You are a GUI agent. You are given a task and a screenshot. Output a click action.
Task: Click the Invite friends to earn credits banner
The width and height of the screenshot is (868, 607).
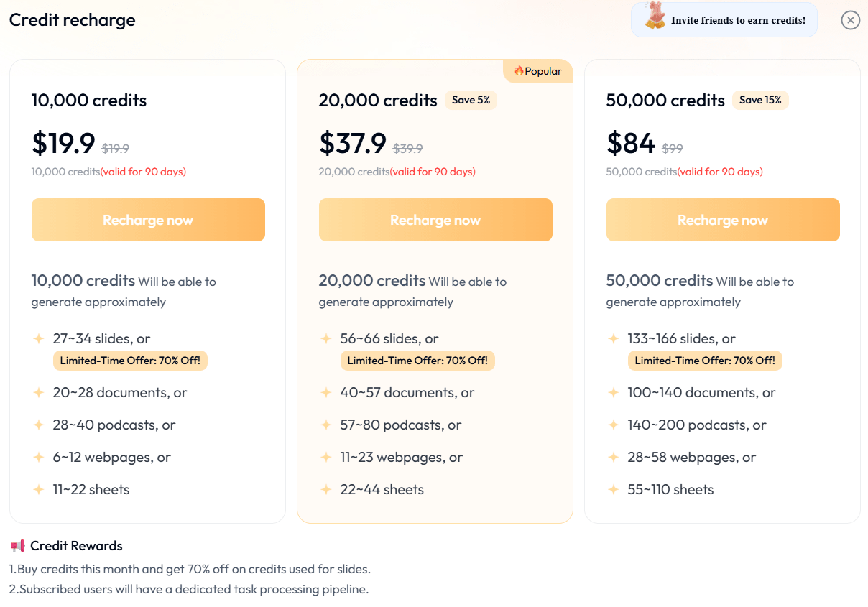click(738, 20)
